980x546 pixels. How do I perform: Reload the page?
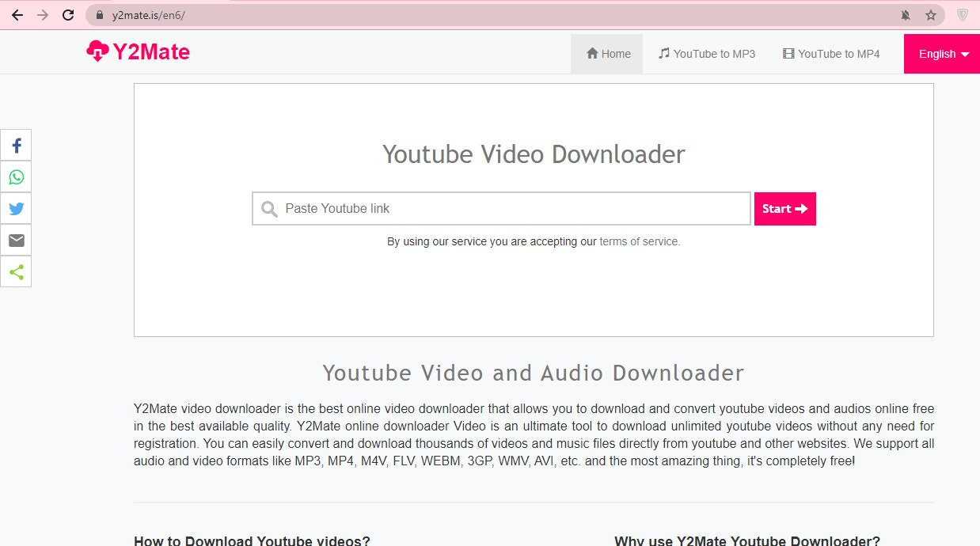click(68, 15)
